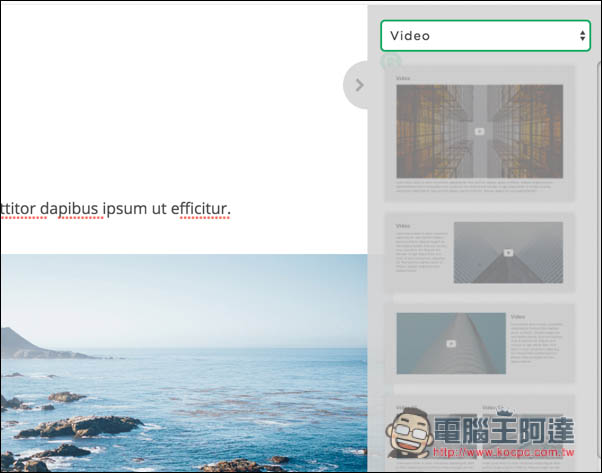Collapse the side panel with the chevron button
The height and width of the screenshot is (473, 602).
pyautogui.click(x=359, y=85)
